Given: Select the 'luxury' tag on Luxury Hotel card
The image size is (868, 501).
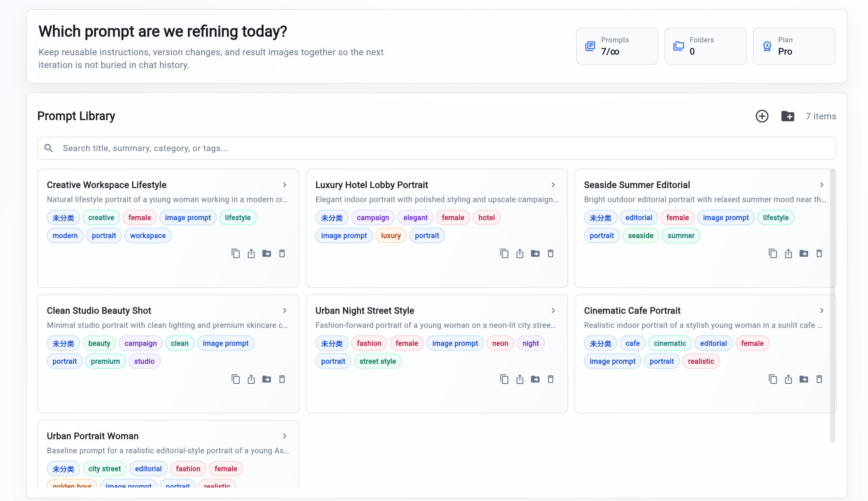Looking at the screenshot, I should tap(391, 236).
